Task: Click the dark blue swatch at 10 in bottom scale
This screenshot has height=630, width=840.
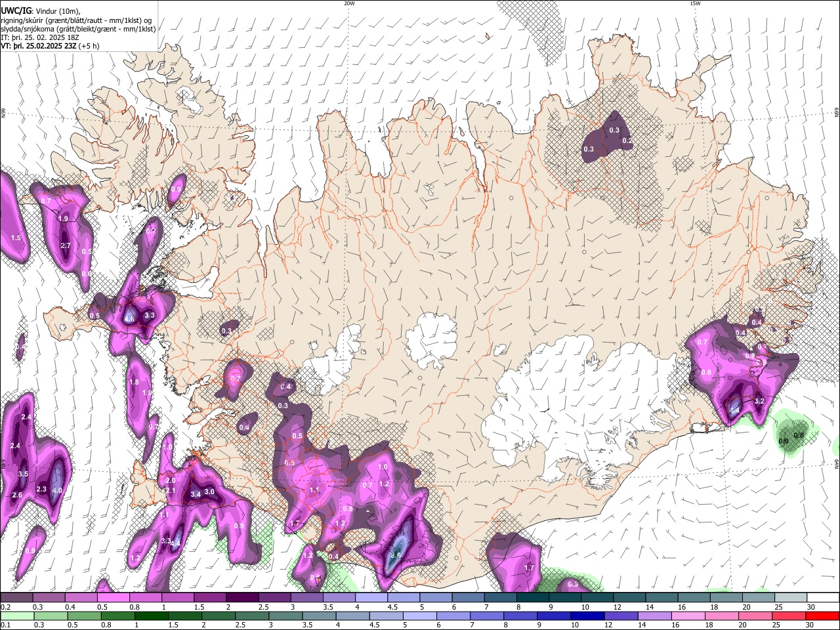Action: 587,616
